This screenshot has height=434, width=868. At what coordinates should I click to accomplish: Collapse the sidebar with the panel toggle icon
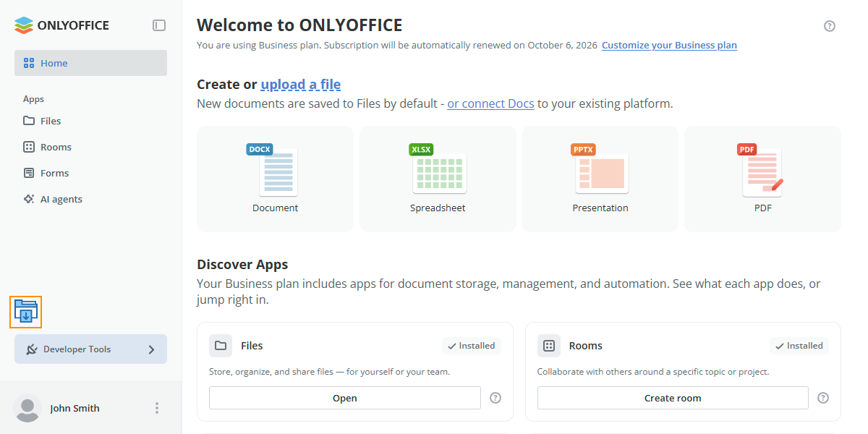[159, 25]
